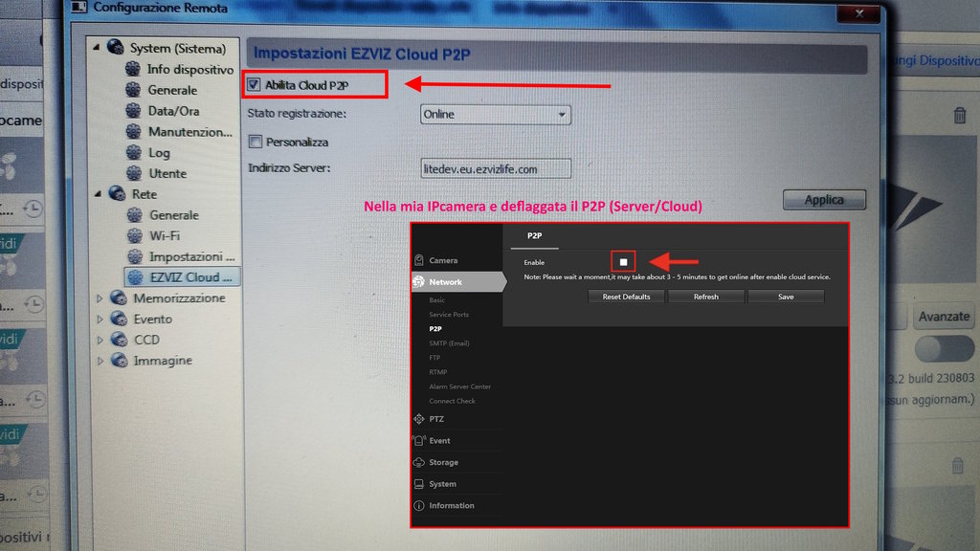Click the Information circle icon

(419, 505)
